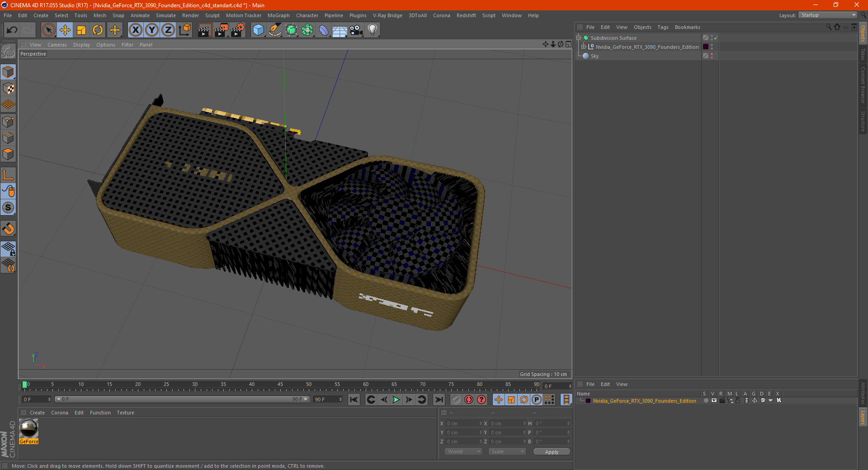The image size is (868, 470).
Task: Toggle Z axis lock
Action: pyautogui.click(x=168, y=30)
